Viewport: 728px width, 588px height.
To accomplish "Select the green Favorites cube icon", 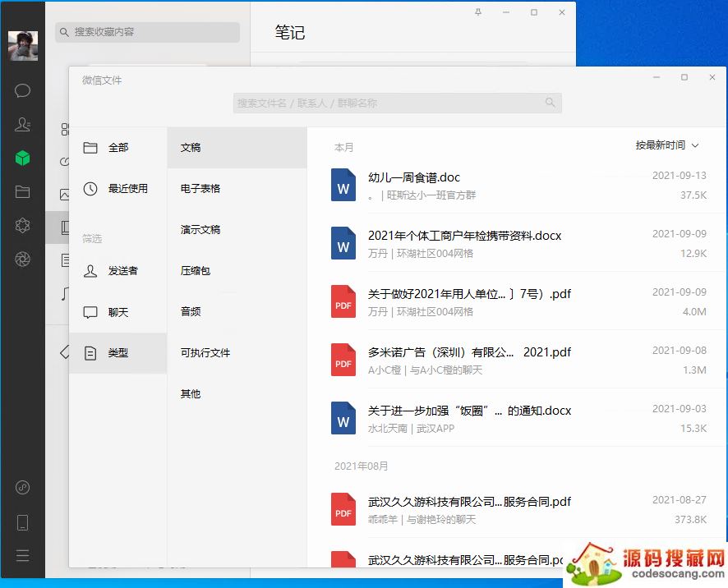I will tap(22, 158).
